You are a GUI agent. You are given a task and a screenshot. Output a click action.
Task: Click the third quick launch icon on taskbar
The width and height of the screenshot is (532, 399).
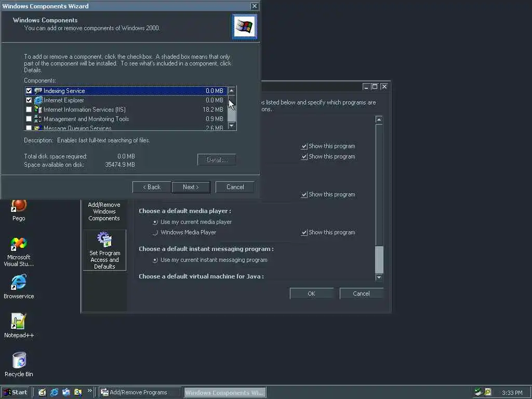point(66,392)
